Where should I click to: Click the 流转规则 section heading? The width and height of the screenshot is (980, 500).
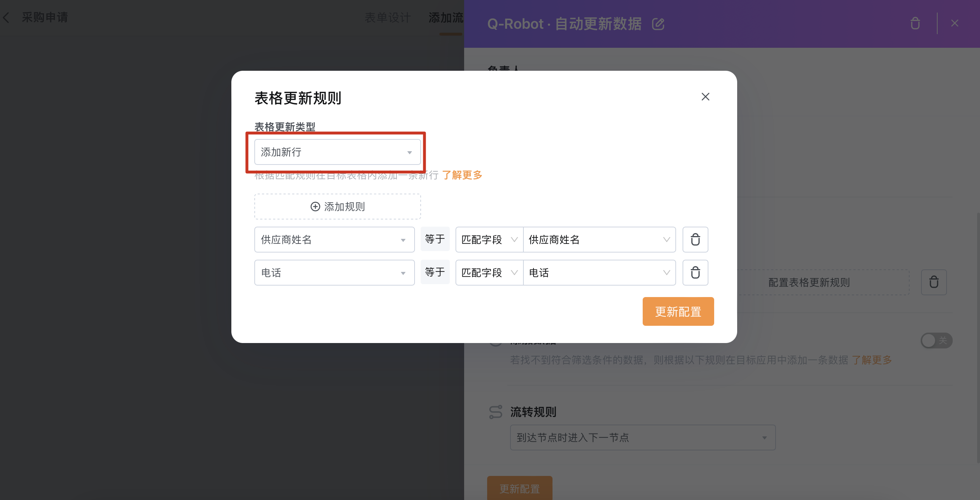pos(533,412)
